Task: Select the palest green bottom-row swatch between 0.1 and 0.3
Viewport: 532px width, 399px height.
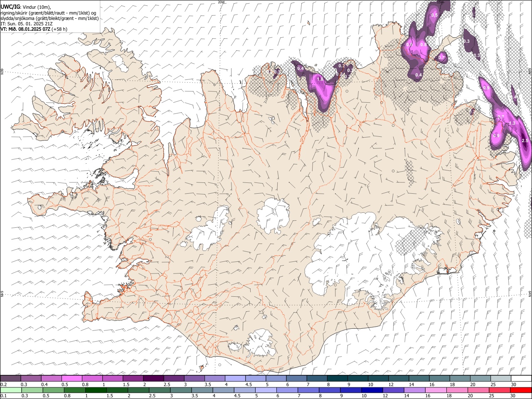Action: point(10,390)
